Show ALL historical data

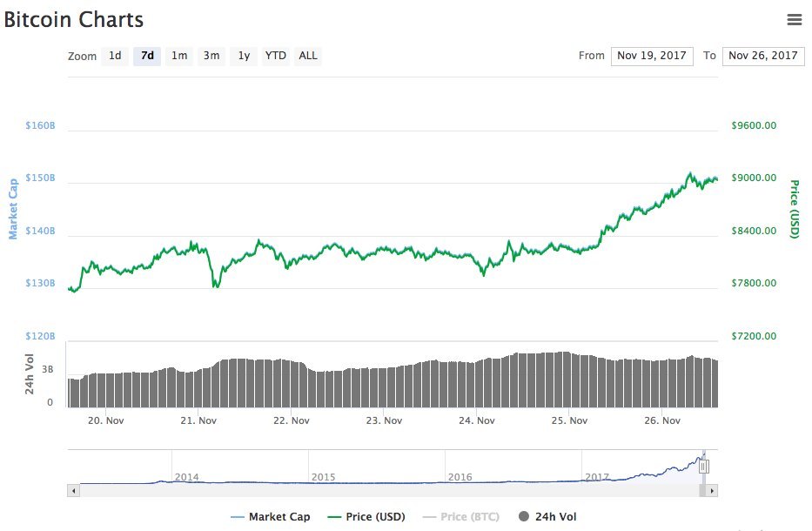(308, 56)
